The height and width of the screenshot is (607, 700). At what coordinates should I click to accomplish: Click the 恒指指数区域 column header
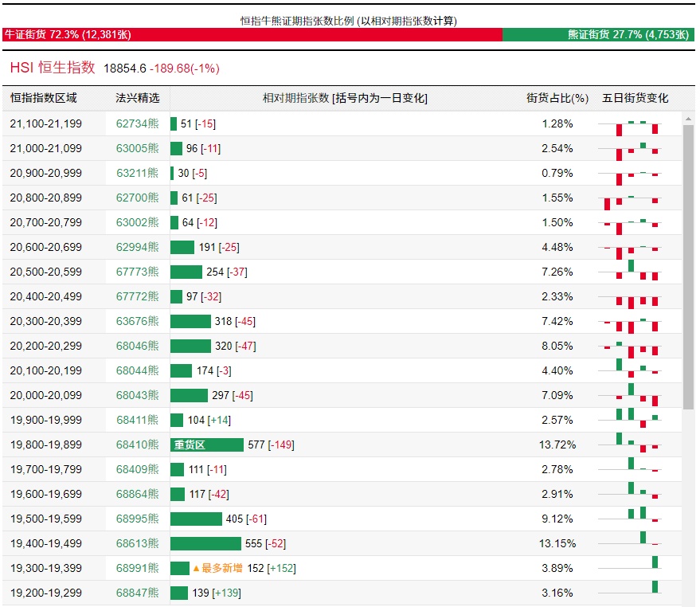click(44, 98)
